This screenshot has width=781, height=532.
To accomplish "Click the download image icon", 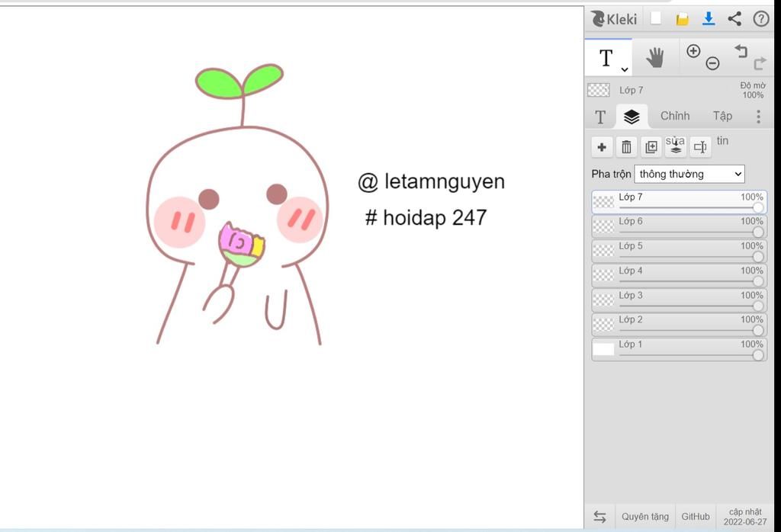I will [x=709, y=19].
